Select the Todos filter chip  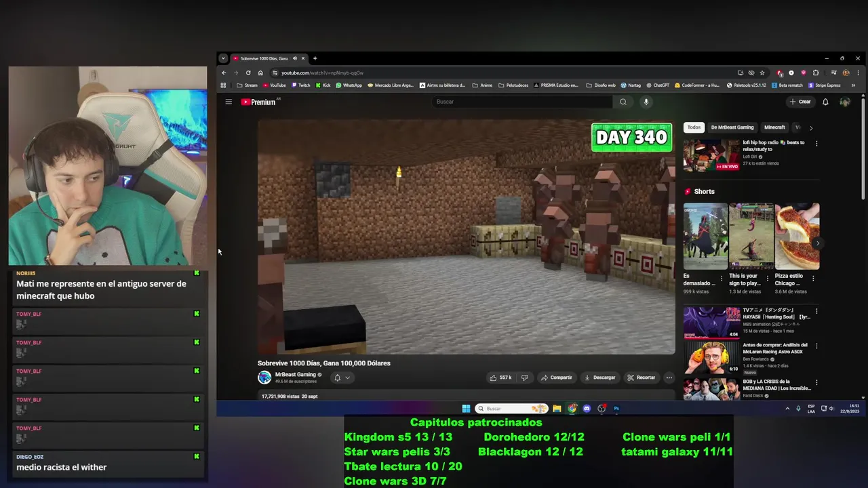694,127
